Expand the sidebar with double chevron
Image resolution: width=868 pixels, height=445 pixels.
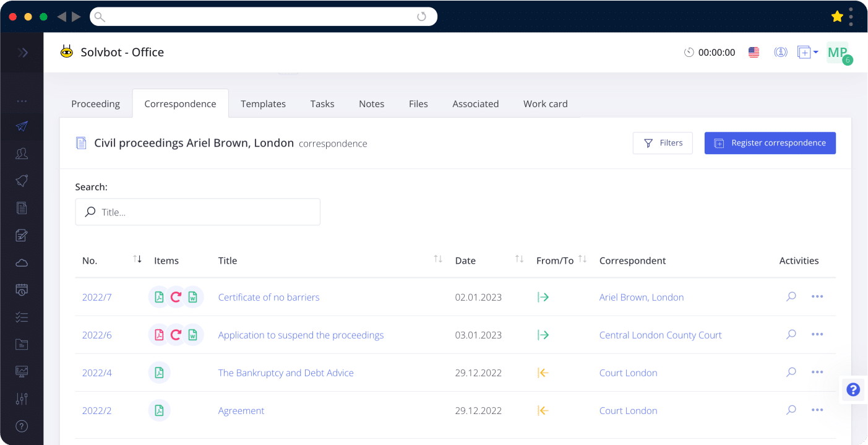[22, 53]
